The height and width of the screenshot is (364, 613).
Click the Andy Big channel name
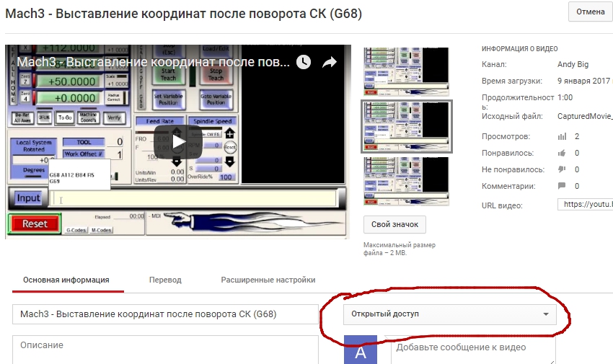point(573,64)
